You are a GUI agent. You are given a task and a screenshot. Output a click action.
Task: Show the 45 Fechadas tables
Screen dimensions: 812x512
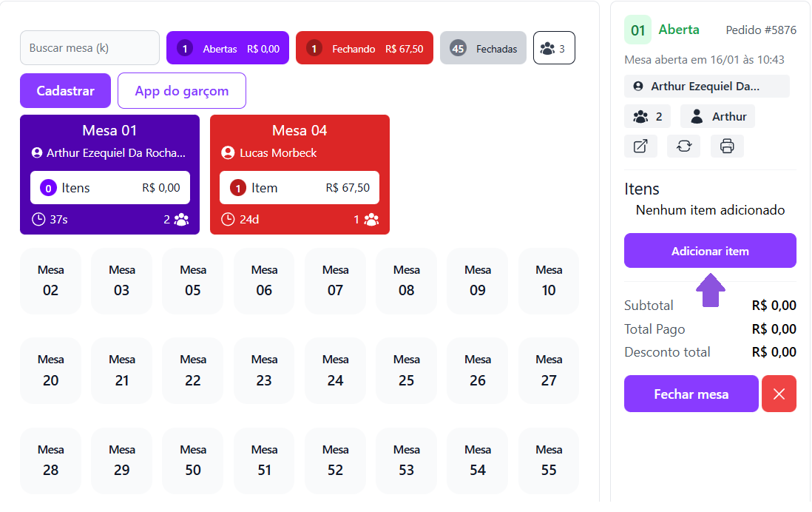(483, 48)
